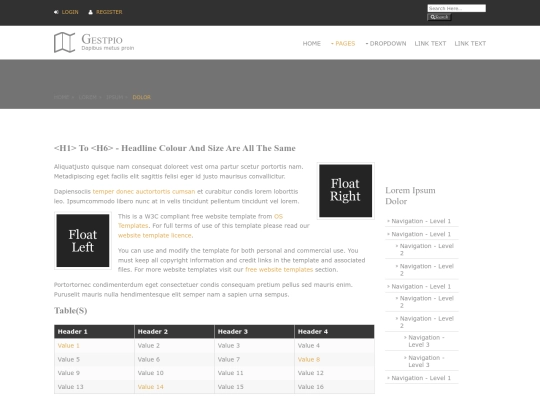Open first Navigation - Level 3 sidebar link

[426, 341]
